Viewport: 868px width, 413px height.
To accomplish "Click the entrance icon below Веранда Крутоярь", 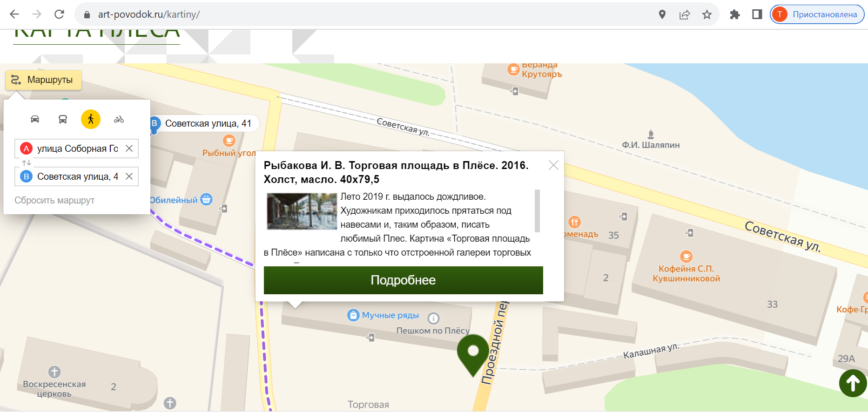I will 514,91.
